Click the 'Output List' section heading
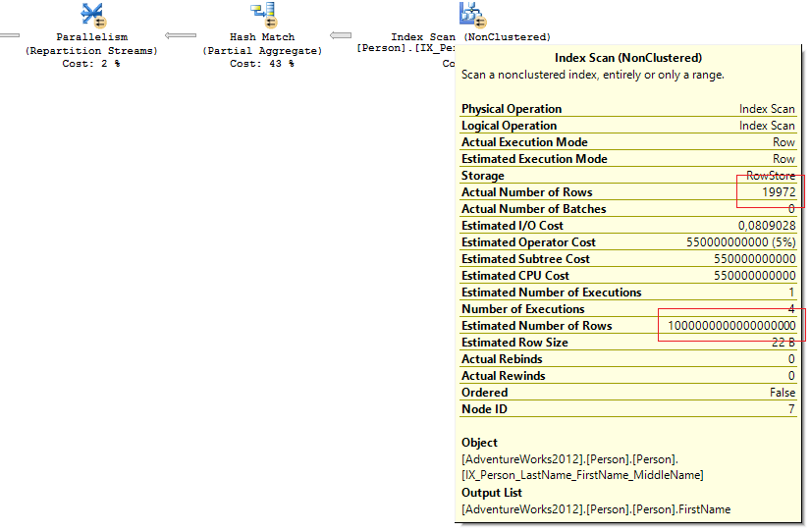Image resolution: width=810 pixels, height=532 pixels. pyautogui.click(x=492, y=493)
